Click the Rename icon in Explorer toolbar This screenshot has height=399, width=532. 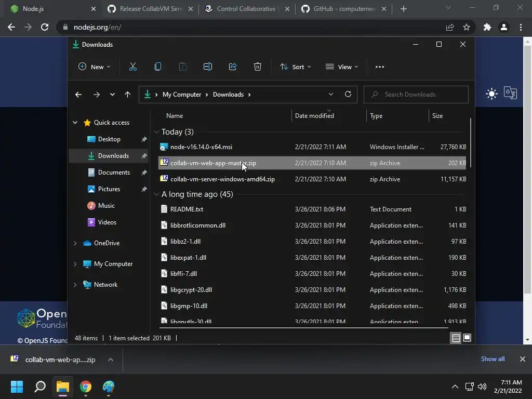point(208,67)
